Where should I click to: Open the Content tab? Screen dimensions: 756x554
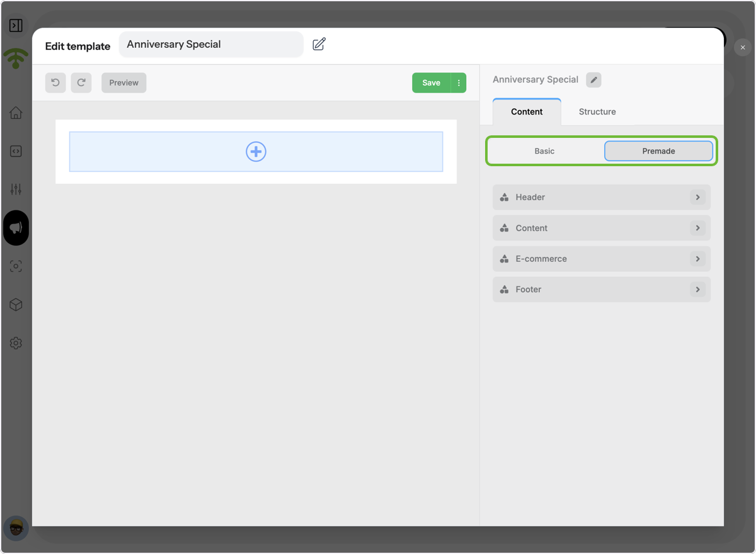527,111
